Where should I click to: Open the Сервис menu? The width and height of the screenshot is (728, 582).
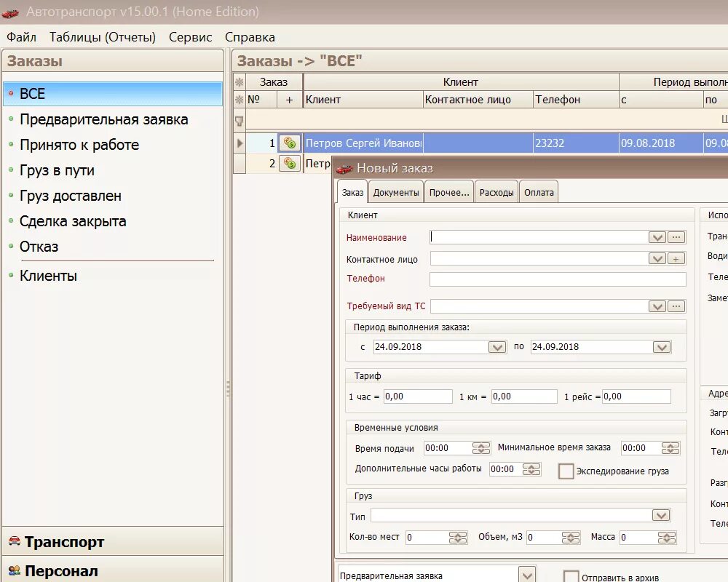point(190,37)
